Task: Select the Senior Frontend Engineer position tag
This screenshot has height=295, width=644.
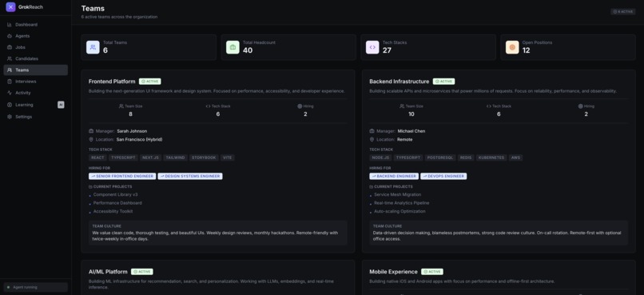Action: [x=122, y=176]
